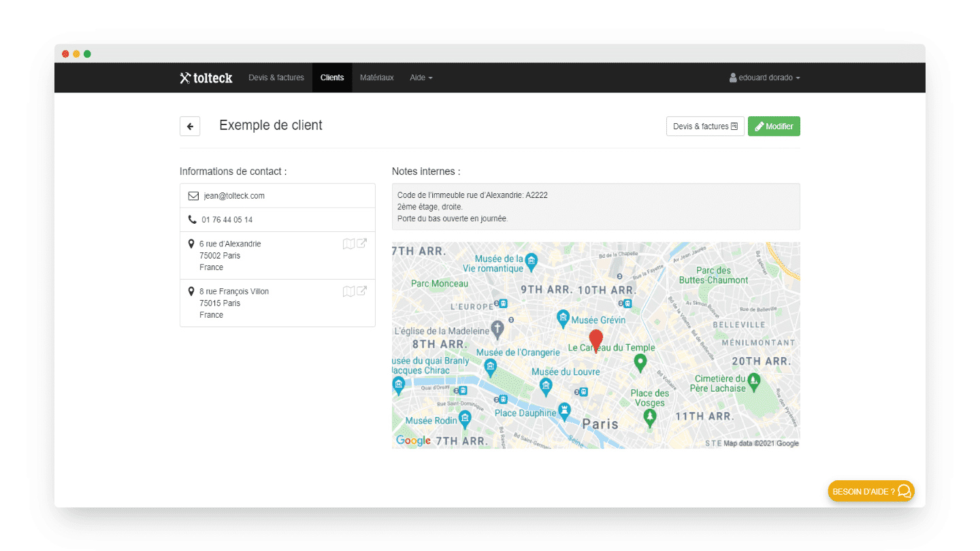Click the phone number 01 76 44 05 14
Image resolution: width=980 pixels, height=551 pixels.
227,220
